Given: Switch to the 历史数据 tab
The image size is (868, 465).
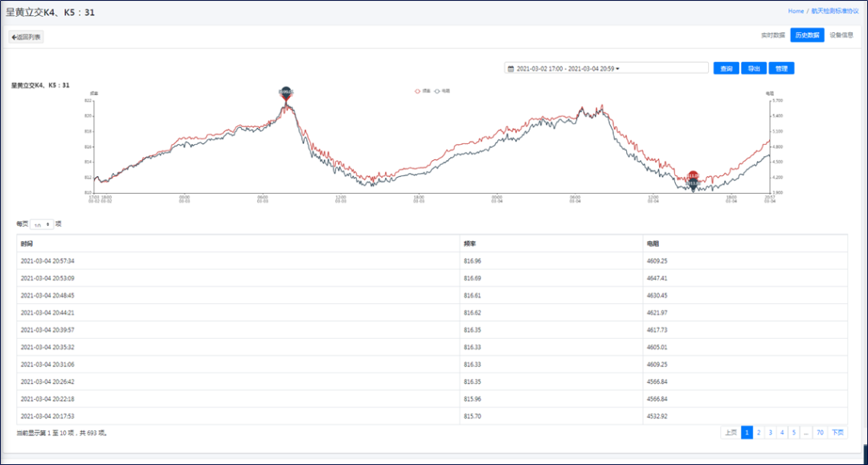Looking at the screenshot, I should click(807, 35).
